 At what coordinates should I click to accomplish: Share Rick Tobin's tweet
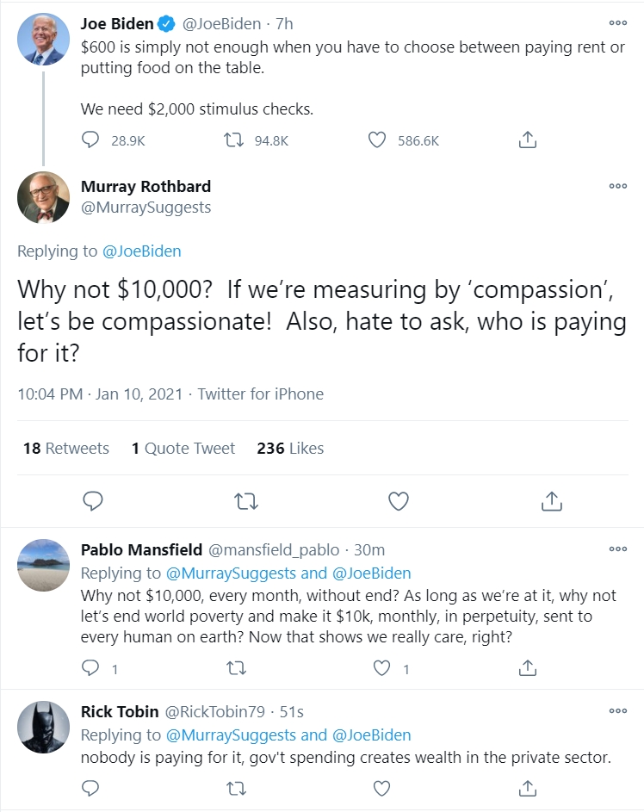tap(529, 788)
